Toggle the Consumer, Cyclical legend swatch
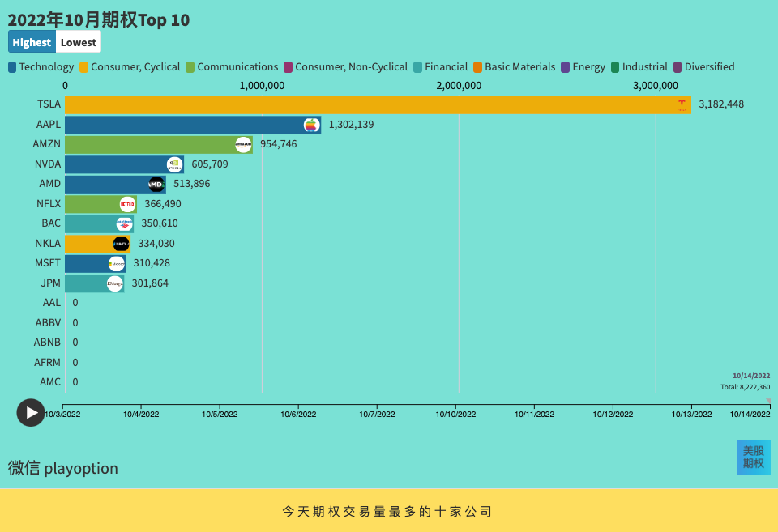This screenshot has height=532, width=778. (83, 67)
